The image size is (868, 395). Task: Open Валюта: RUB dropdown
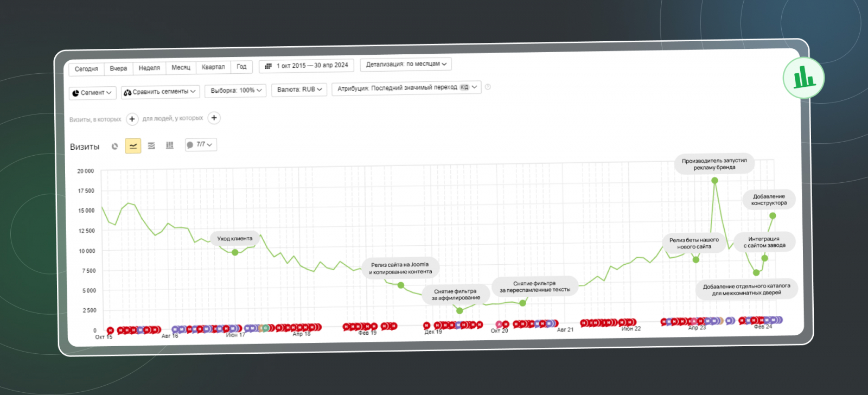tap(299, 90)
